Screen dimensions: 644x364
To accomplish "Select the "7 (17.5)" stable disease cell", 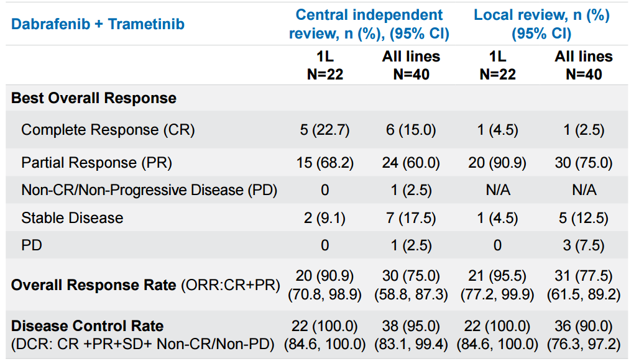I will point(411,218).
